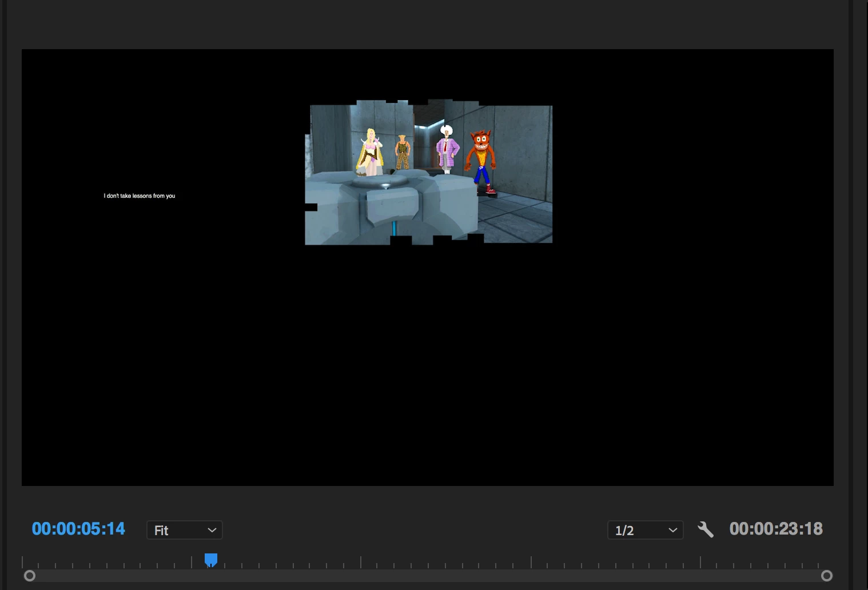This screenshot has height=590, width=868.
Task: Open the Fit zoom level dropdown
Action: 185,530
